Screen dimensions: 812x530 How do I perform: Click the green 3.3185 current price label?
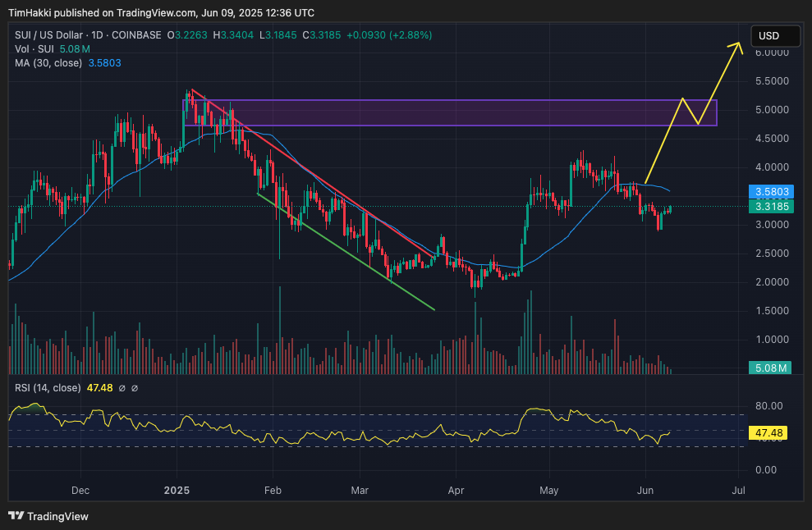(771, 207)
